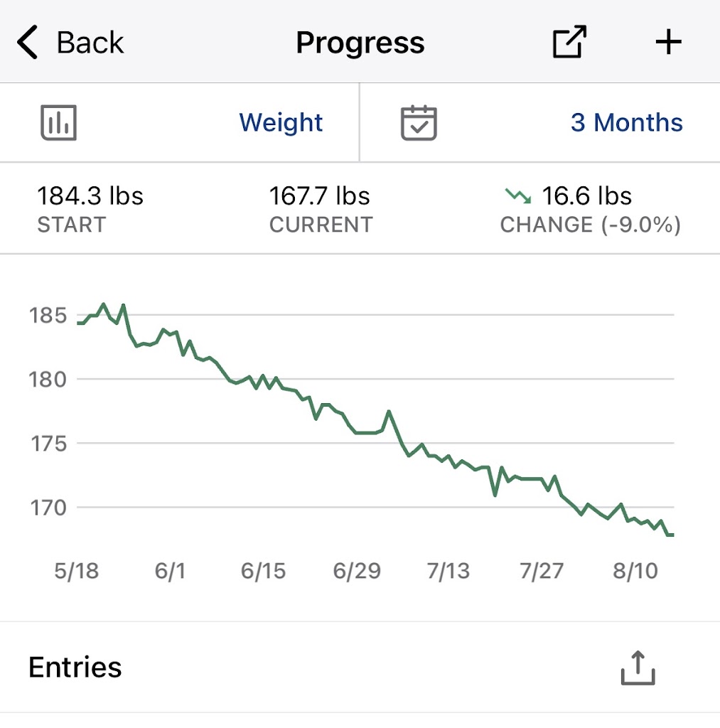
Task: Select the 8/10 date on chart axis
Action: click(x=633, y=571)
